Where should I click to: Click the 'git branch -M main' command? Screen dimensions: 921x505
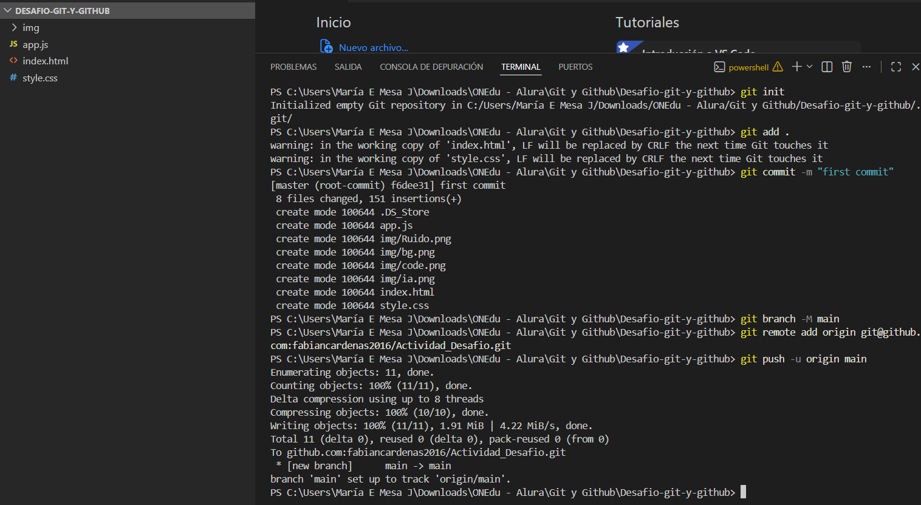tap(789, 319)
